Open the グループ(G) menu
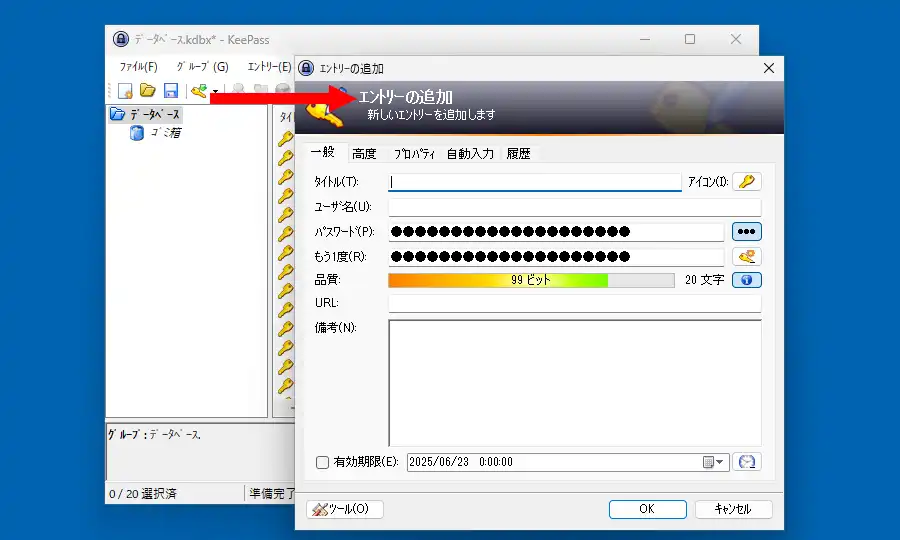900x540 pixels. click(202, 67)
